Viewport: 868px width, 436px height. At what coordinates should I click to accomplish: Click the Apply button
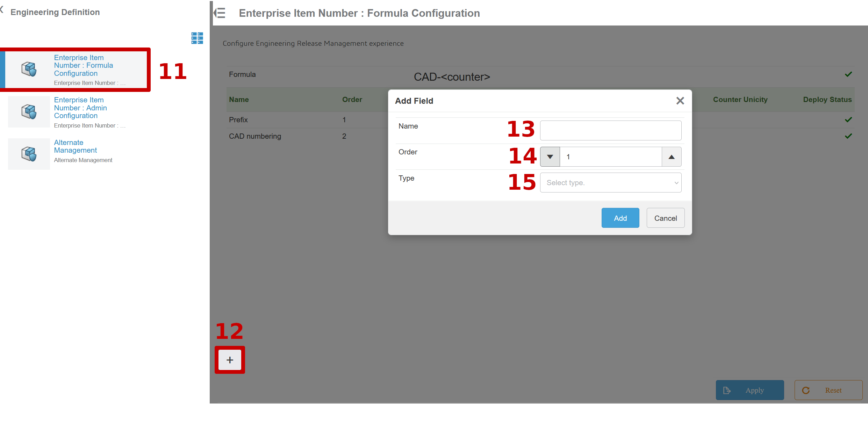[x=749, y=390]
